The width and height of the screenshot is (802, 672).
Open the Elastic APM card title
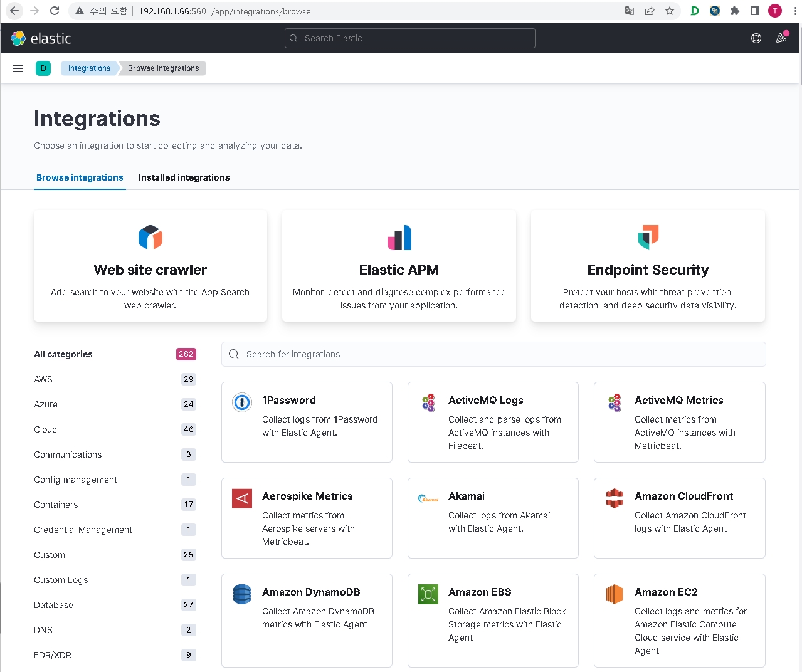399,270
